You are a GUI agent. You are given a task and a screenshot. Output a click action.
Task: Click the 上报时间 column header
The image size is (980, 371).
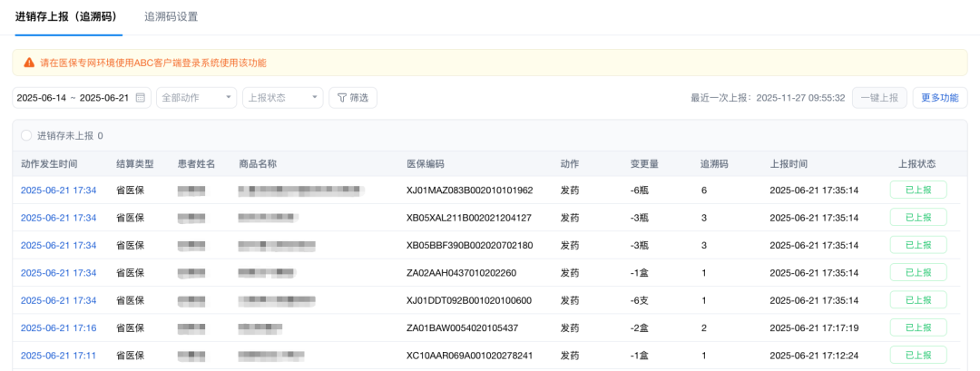(x=789, y=164)
